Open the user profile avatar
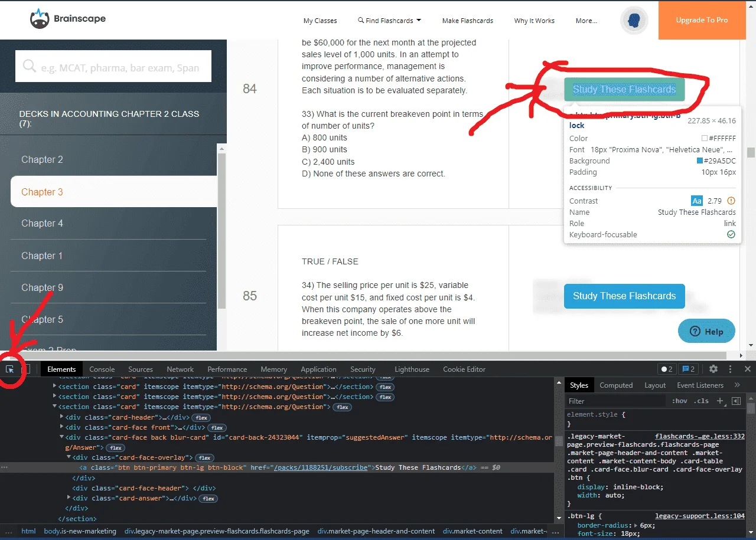The image size is (756, 540). (x=634, y=20)
